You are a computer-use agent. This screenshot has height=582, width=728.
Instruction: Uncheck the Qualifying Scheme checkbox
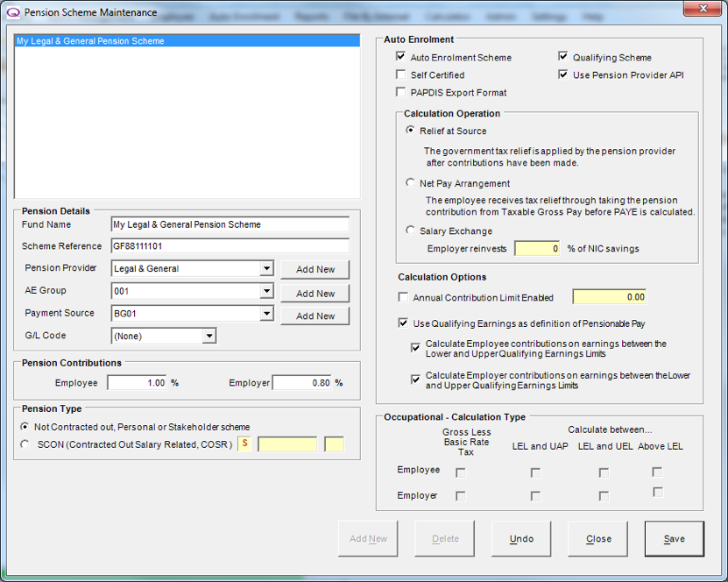[x=564, y=56]
